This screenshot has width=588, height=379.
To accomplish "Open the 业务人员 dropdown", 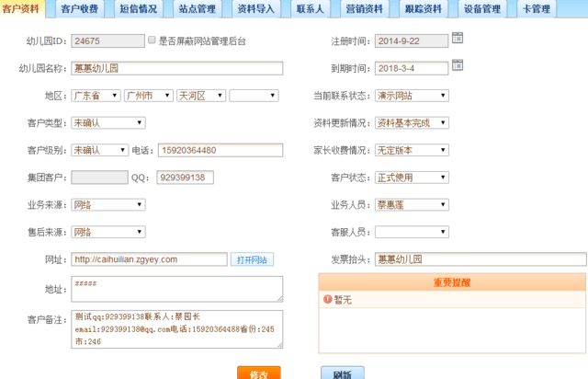I will (x=412, y=205).
